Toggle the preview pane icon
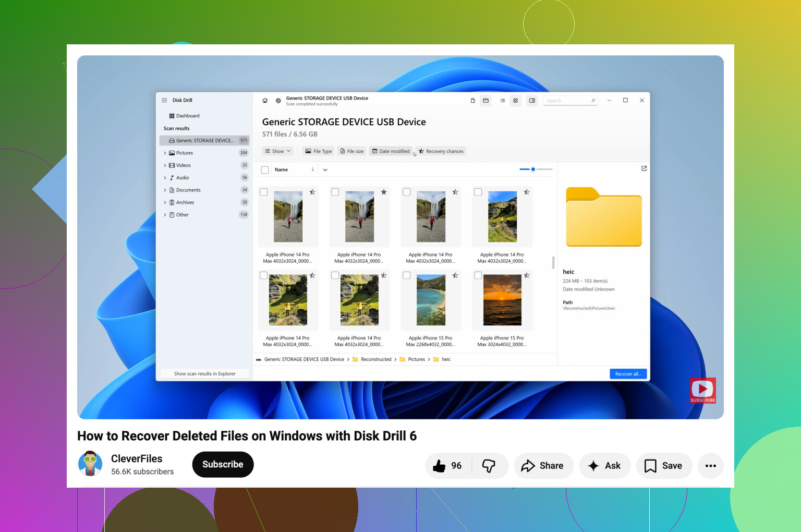The height and width of the screenshot is (532, 801). pyautogui.click(x=532, y=101)
